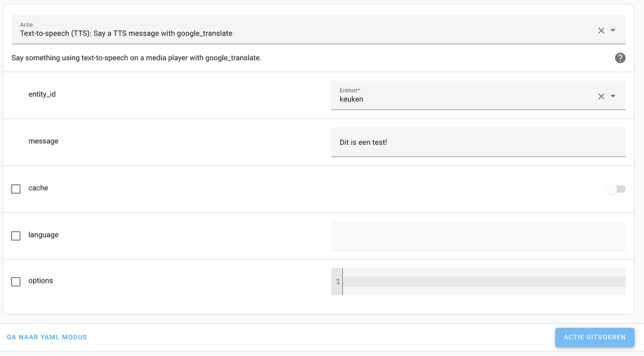Open the Actie dropdown arrow

[613, 30]
